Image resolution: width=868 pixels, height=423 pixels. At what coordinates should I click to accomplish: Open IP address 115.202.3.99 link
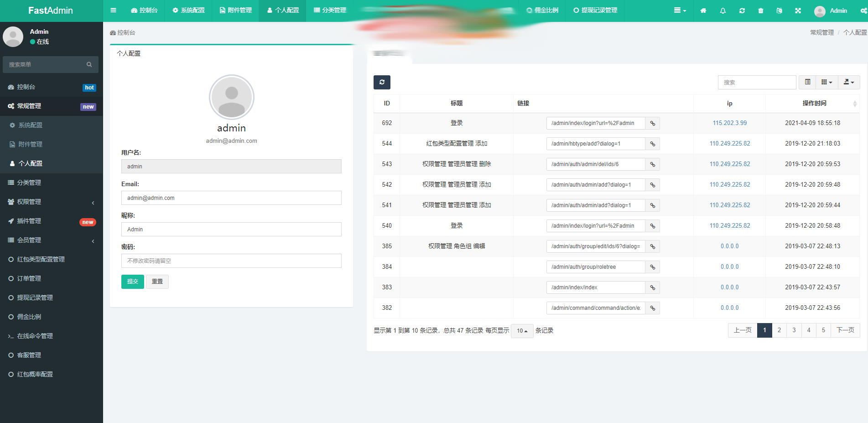(x=729, y=123)
